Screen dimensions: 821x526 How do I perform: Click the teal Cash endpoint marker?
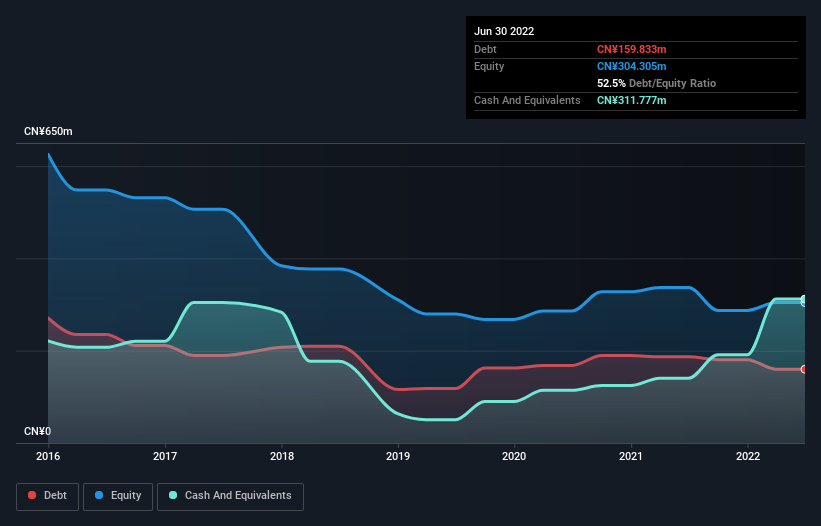point(804,299)
